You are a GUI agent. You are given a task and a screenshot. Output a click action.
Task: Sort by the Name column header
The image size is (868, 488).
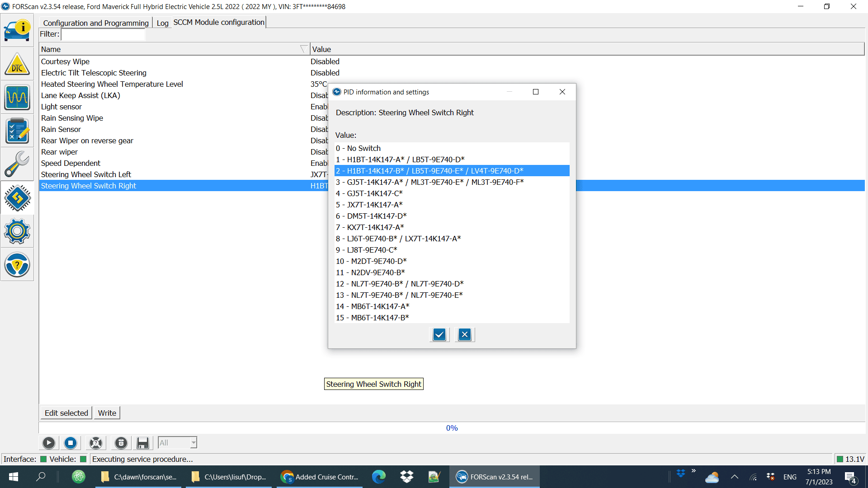(x=174, y=49)
